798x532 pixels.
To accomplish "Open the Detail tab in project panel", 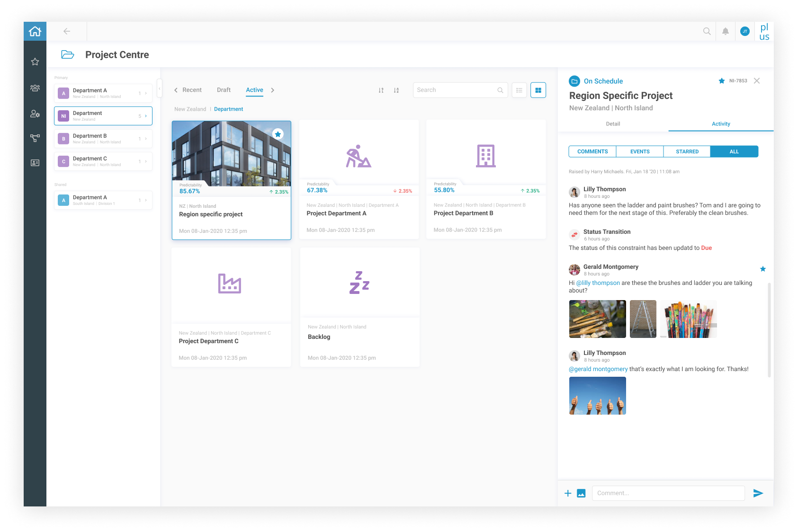I will pyautogui.click(x=613, y=124).
